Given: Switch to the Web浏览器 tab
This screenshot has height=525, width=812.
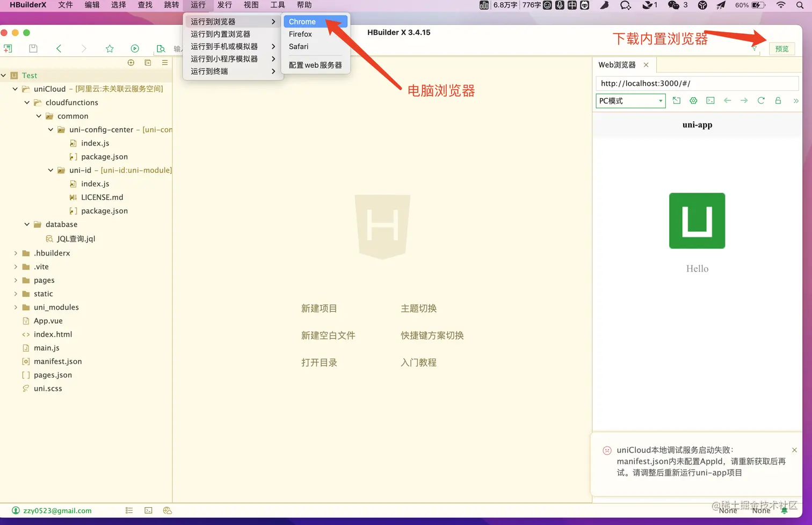Looking at the screenshot, I should point(617,64).
